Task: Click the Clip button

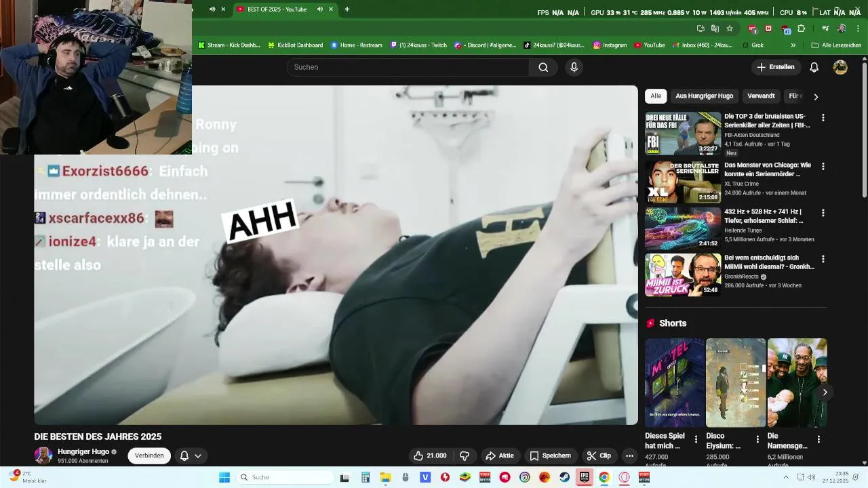Action: [x=599, y=455]
